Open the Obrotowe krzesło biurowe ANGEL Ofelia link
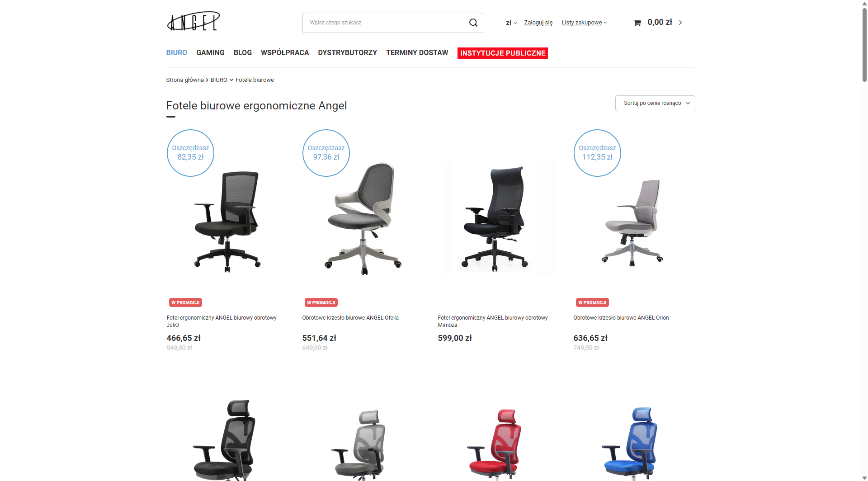 pyautogui.click(x=350, y=318)
